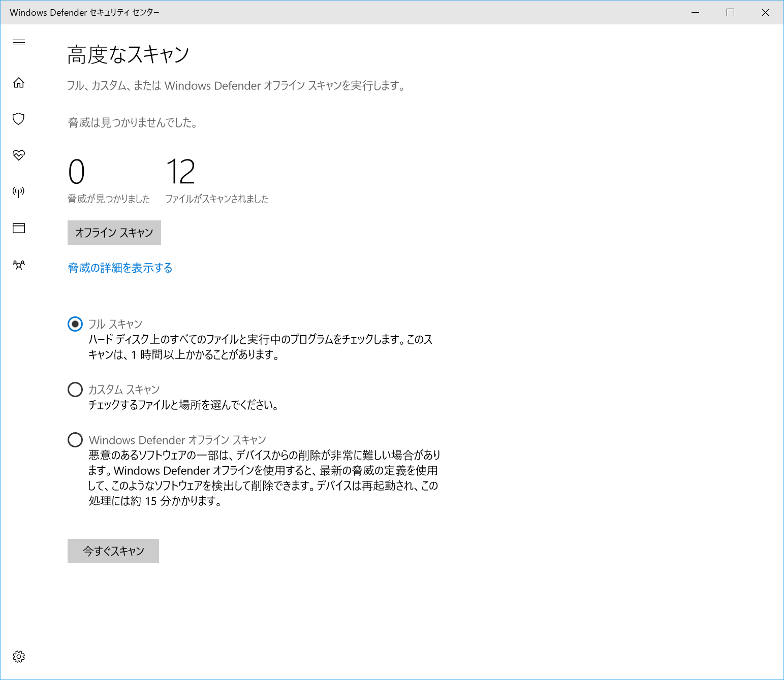Open family options people icon
Image resolution: width=784 pixels, height=680 pixels.
tap(19, 265)
